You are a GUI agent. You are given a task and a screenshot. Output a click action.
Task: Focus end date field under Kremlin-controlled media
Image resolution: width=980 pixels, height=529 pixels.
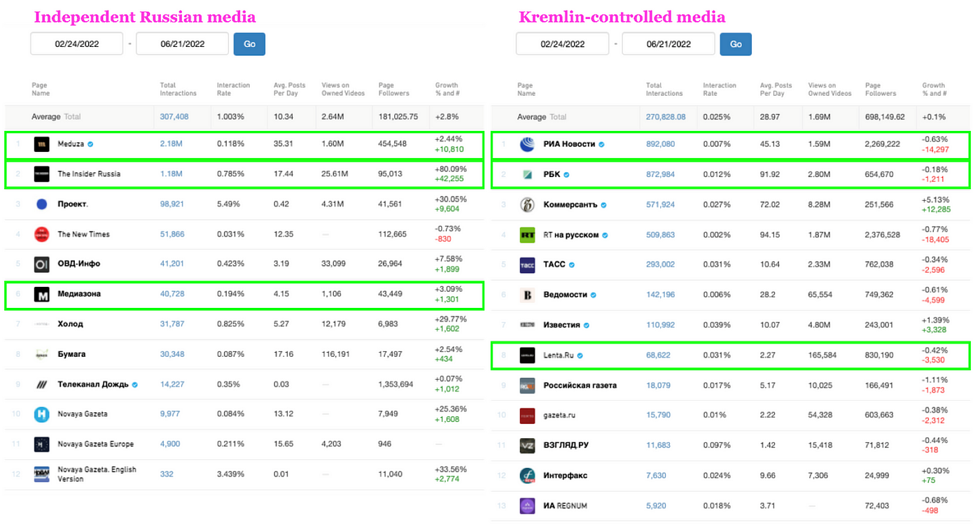pos(668,43)
